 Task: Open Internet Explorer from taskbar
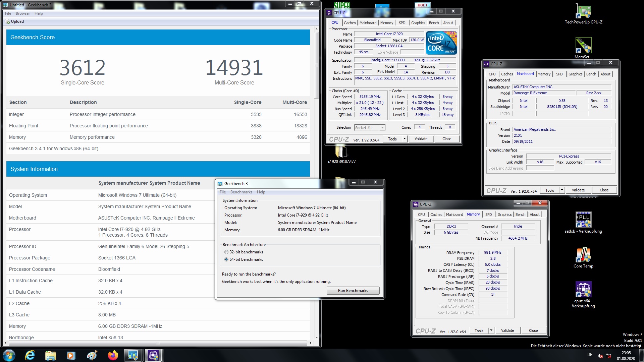(x=30, y=355)
